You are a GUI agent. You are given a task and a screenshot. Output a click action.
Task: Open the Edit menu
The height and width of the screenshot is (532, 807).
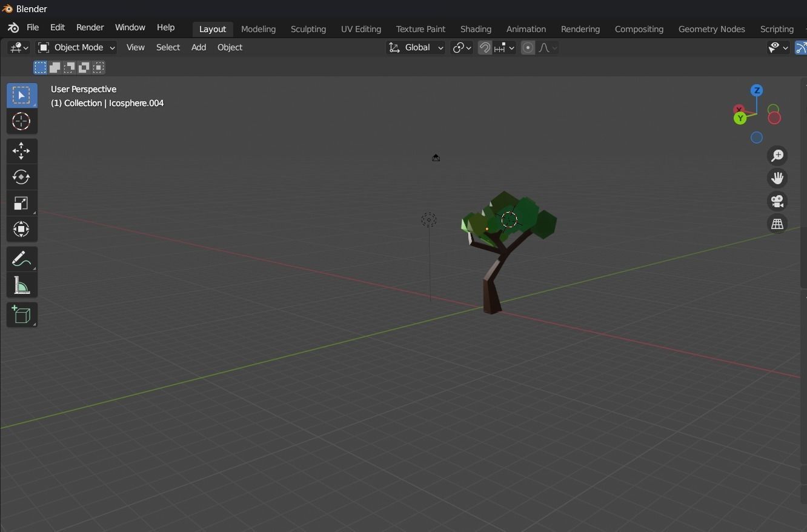pos(58,28)
